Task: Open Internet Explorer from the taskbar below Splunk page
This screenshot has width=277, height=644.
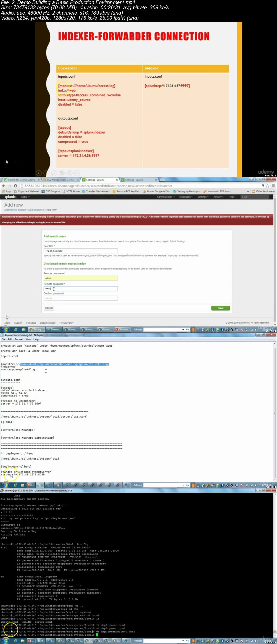Action: click(16, 330)
